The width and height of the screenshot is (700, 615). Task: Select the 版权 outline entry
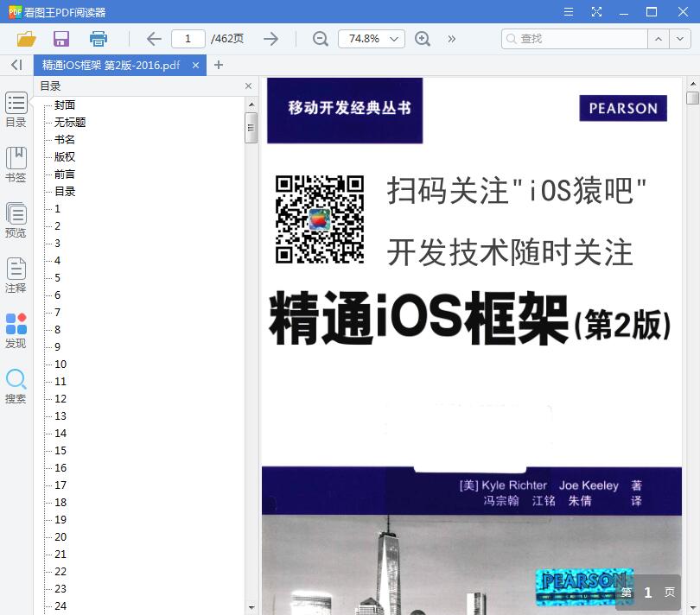coord(65,157)
